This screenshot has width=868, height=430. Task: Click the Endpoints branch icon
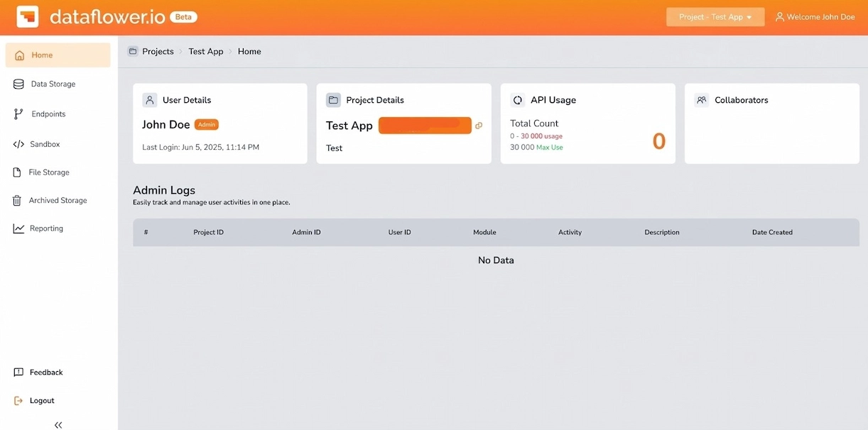point(18,114)
